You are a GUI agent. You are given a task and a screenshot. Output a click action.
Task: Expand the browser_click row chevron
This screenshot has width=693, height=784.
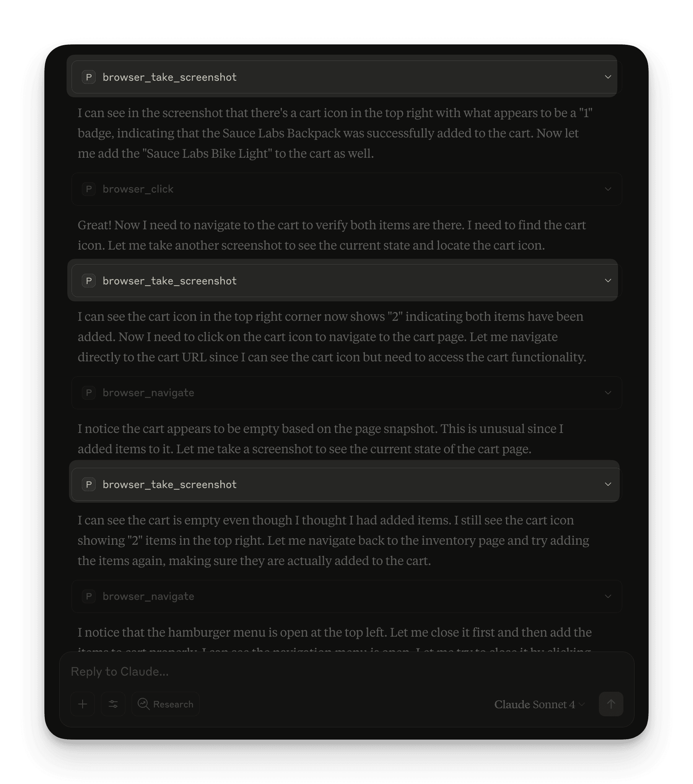(608, 189)
